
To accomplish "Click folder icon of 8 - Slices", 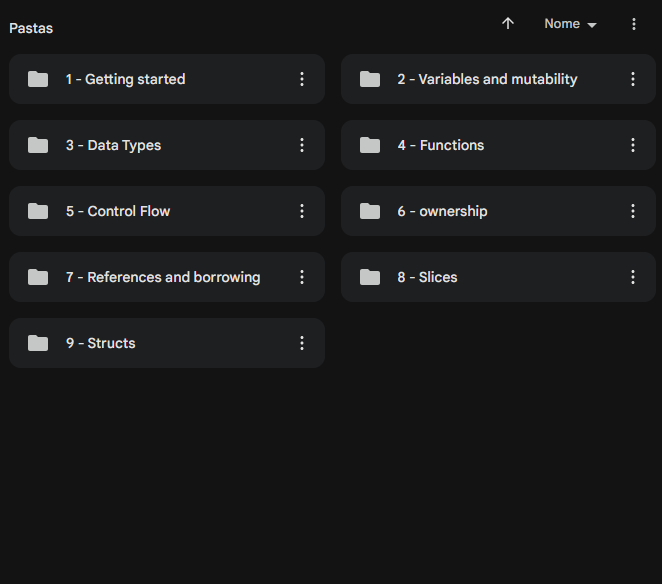I will pos(370,277).
